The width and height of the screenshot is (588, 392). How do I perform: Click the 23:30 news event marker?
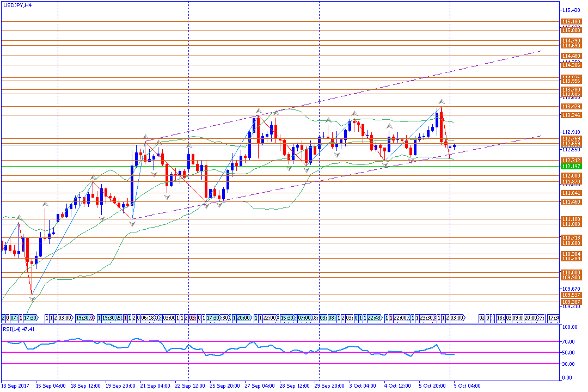click(x=426, y=318)
